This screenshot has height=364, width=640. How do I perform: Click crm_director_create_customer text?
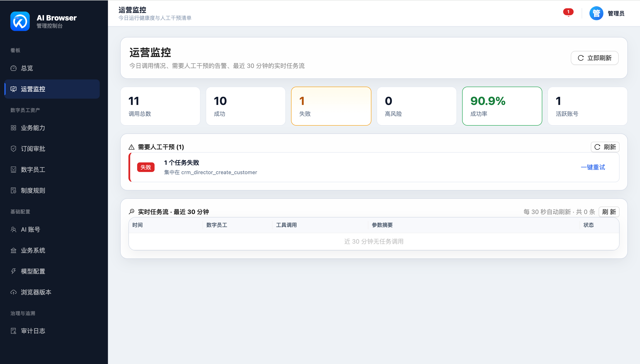pos(219,172)
